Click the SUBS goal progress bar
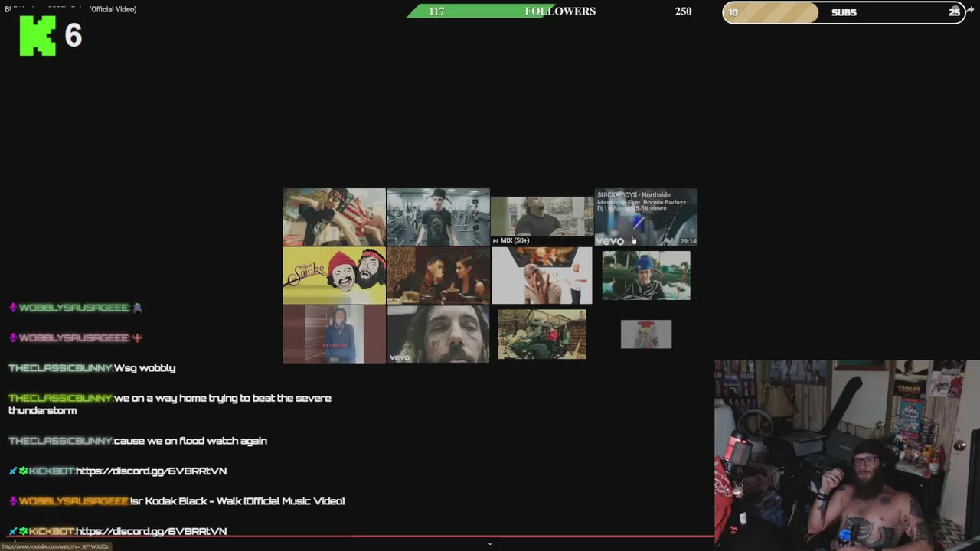The image size is (980, 551). click(x=844, y=12)
